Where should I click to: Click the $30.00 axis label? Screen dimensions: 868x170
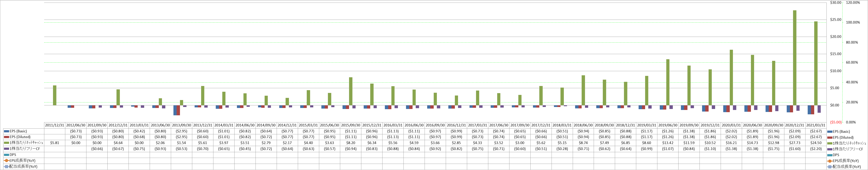tap(836, 3)
